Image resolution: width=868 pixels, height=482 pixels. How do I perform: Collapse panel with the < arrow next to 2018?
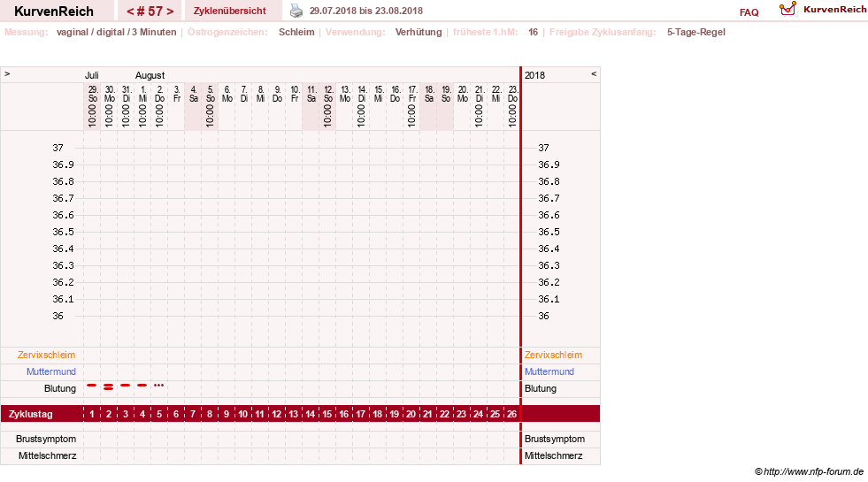594,73
